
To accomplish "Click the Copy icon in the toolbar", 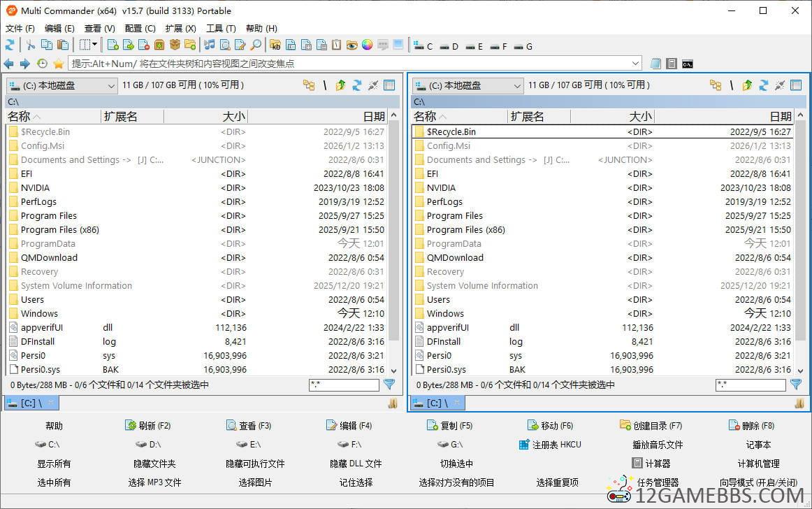I will [x=46, y=45].
